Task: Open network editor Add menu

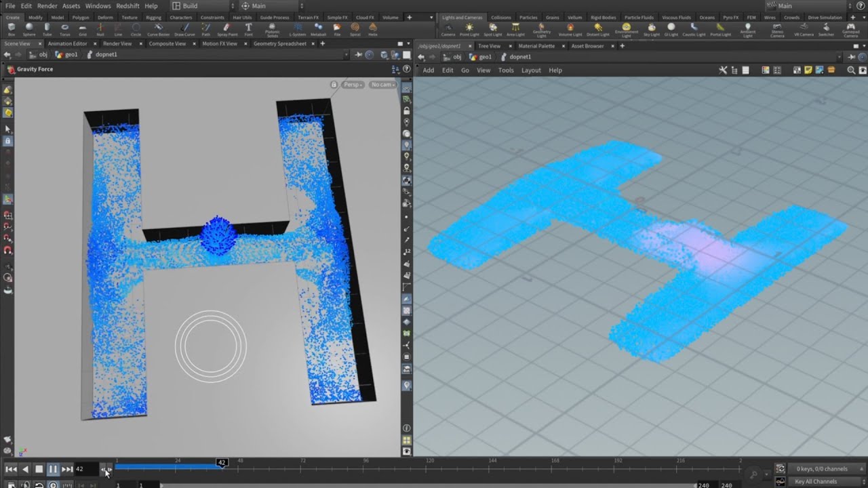Action: (x=429, y=70)
